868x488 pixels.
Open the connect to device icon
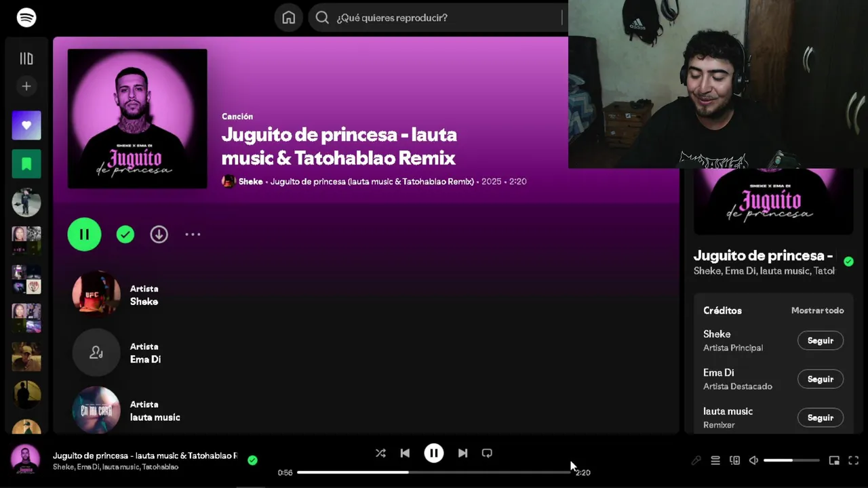(734, 460)
